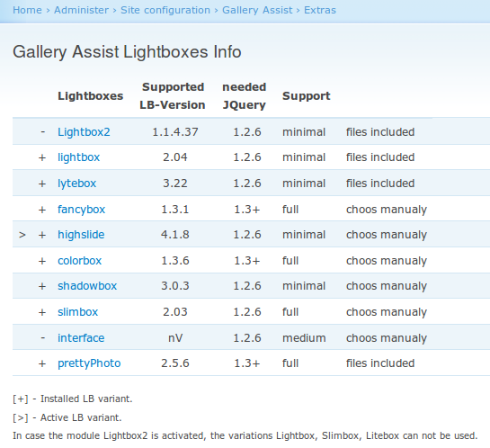Viewport: 490px width, 448px height.
Task: Select version 1.3.1 in fancybox row
Action: pyautogui.click(x=175, y=210)
